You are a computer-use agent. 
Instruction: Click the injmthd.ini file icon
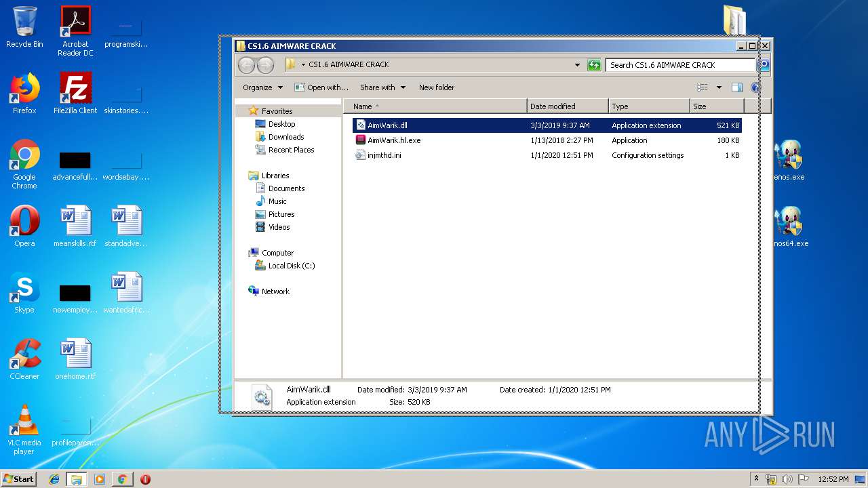pyautogui.click(x=361, y=155)
